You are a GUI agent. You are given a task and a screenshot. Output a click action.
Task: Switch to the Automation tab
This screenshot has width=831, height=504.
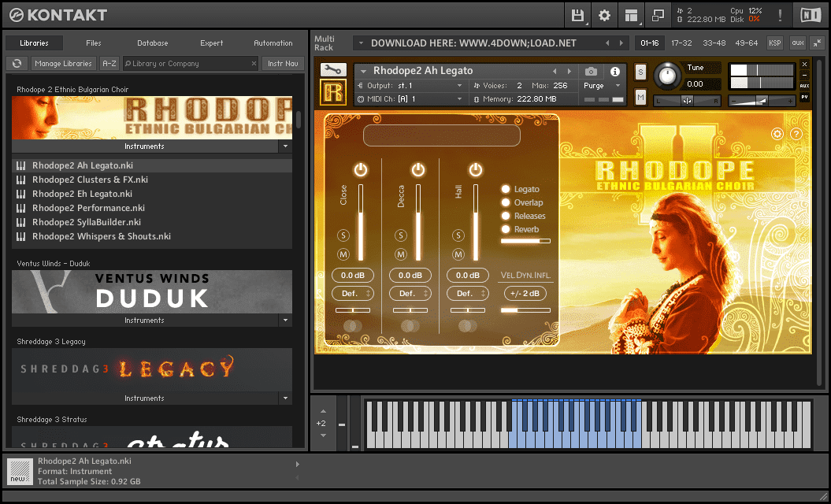(x=273, y=43)
